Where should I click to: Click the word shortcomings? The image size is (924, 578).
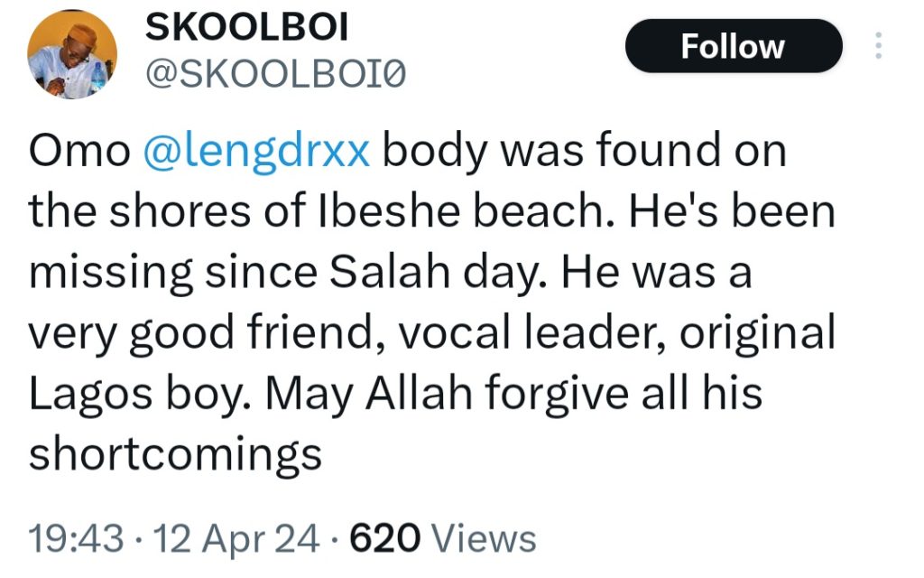tap(175, 456)
